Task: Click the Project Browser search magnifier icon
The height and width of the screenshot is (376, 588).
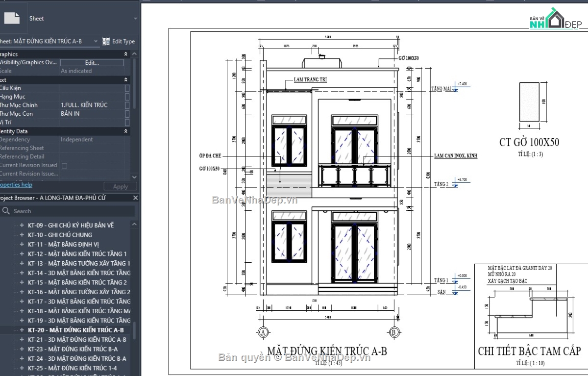Action: point(6,211)
